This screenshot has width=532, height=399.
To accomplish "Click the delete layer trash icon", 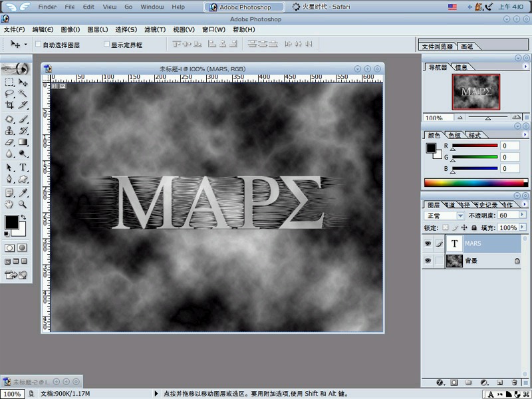I will [515, 382].
